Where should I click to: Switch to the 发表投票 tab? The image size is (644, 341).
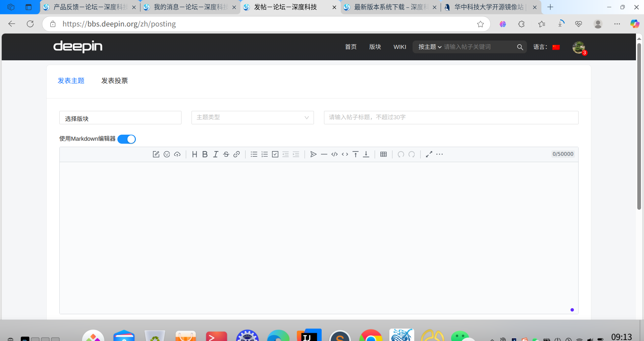pos(114,81)
